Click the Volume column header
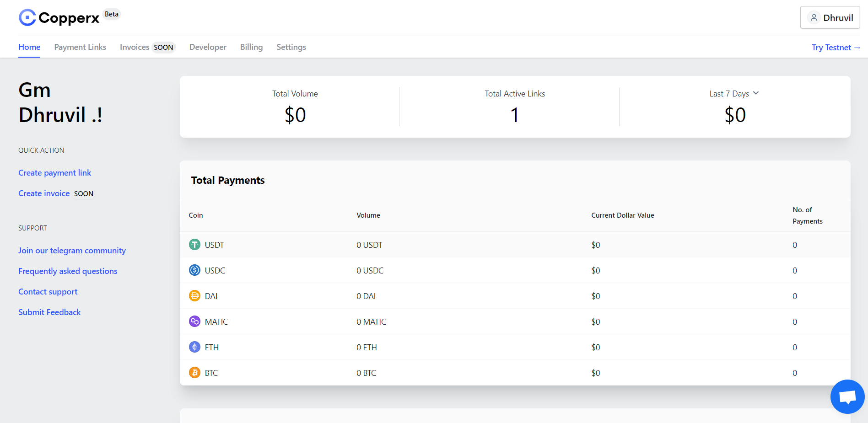The height and width of the screenshot is (423, 868). pyautogui.click(x=368, y=215)
